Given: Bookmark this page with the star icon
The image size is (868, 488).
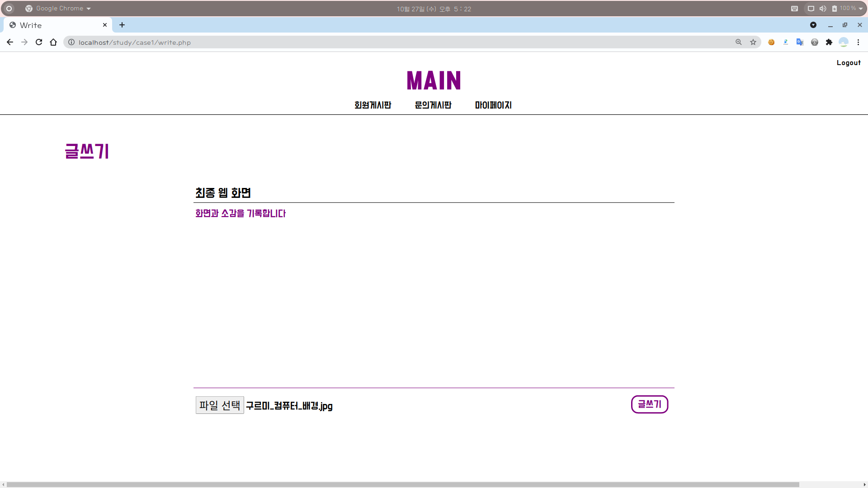Looking at the screenshot, I should pos(753,42).
